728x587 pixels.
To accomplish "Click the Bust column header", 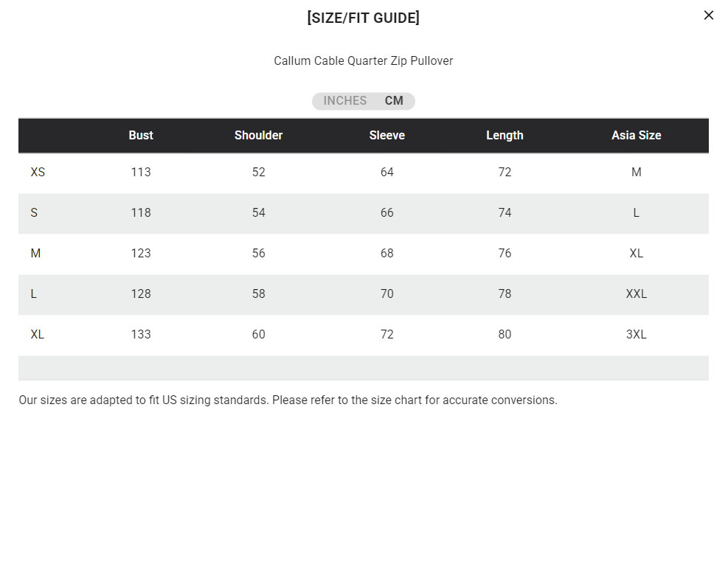I will [141, 136].
